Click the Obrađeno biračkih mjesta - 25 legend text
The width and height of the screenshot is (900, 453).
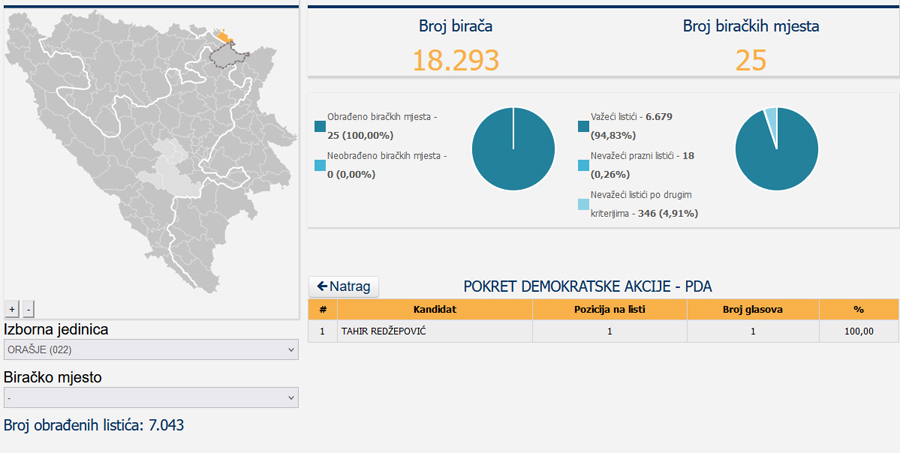pos(382,126)
